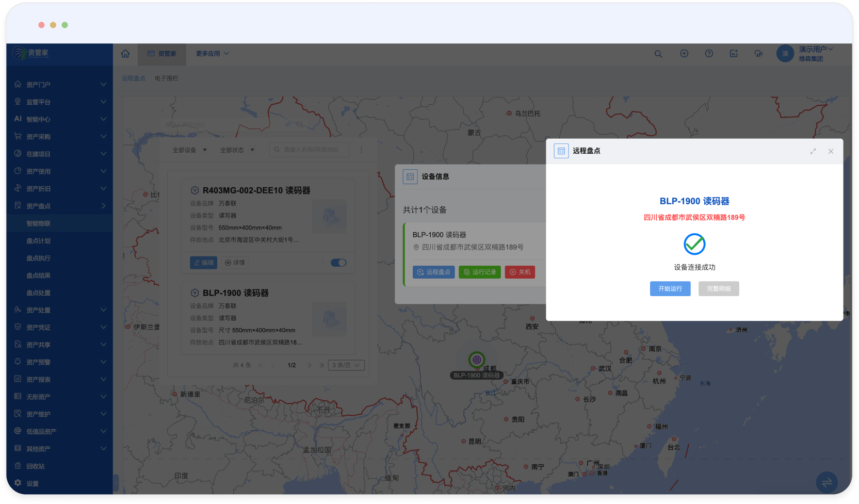Open the 3 条/页 page size dropdown
The width and height of the screenshot is (859, 504).
tap(346, 365)
